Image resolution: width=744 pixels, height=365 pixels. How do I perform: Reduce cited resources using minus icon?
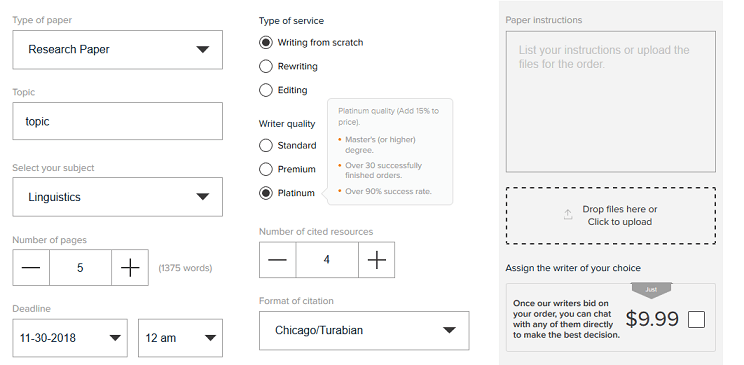click(278, 260)
